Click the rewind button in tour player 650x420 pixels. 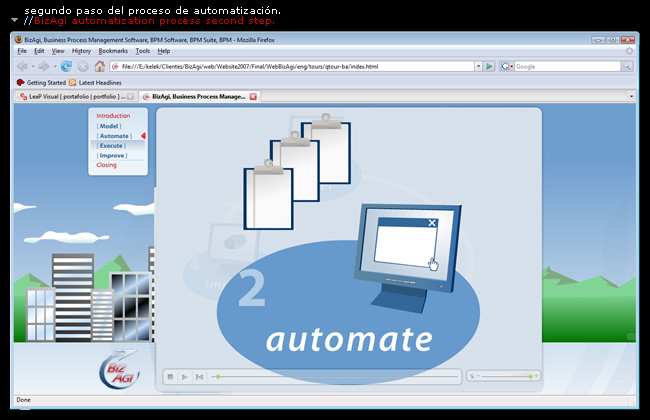coord(199,377)
